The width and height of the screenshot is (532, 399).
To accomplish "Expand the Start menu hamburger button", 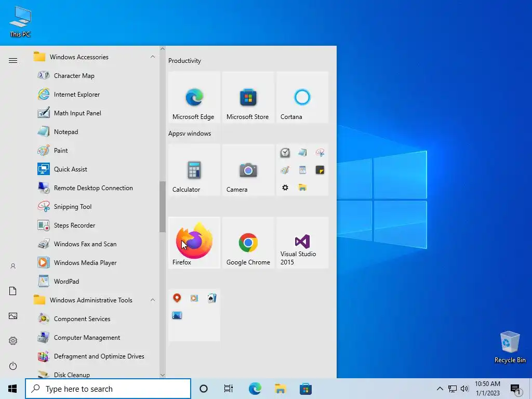I will 13,60.
